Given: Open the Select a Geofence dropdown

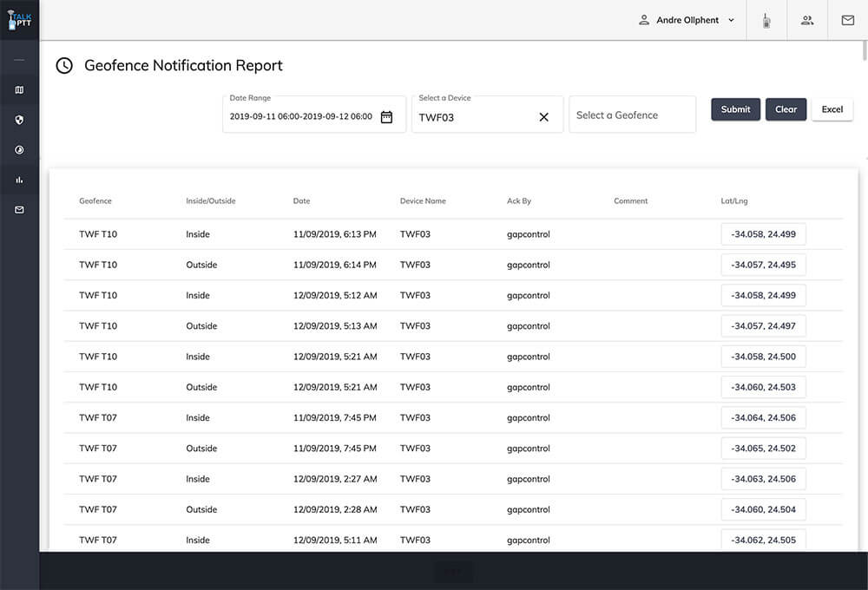Looking at the screenshot, I should (x=632, y=115).
